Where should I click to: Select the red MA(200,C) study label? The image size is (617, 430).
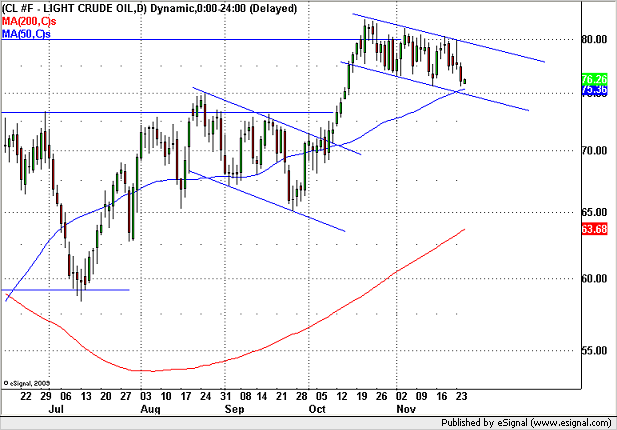29,21
